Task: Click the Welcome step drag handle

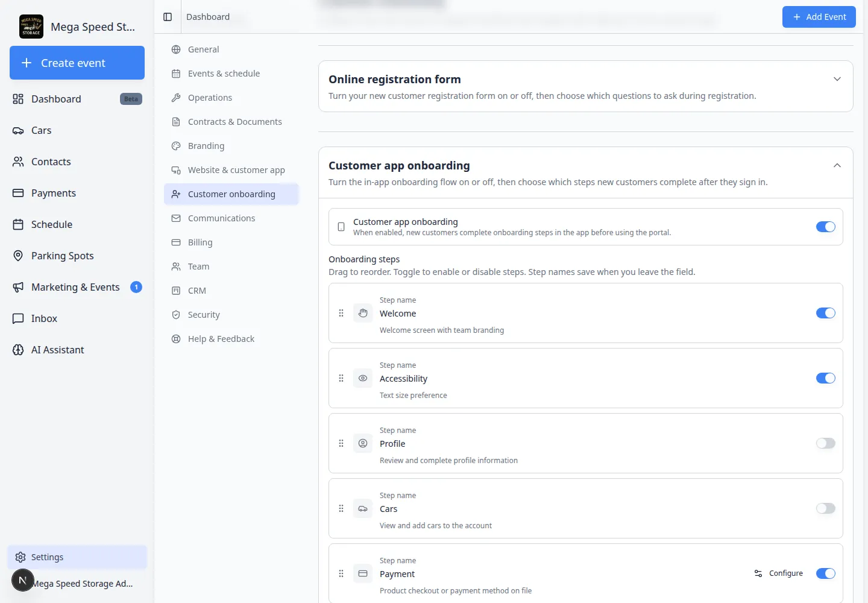Action: (341, 313)
